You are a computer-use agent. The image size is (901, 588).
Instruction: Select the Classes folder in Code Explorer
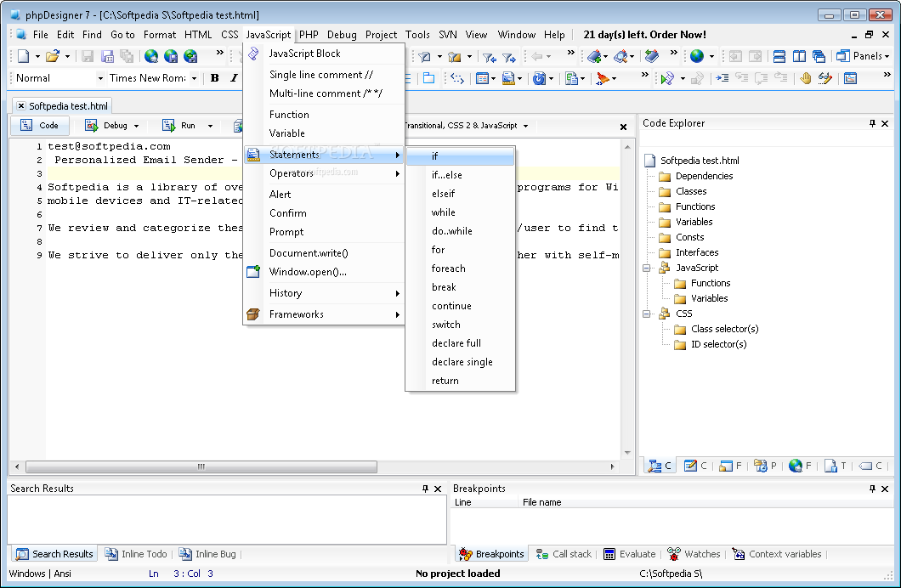coord(690,191)
